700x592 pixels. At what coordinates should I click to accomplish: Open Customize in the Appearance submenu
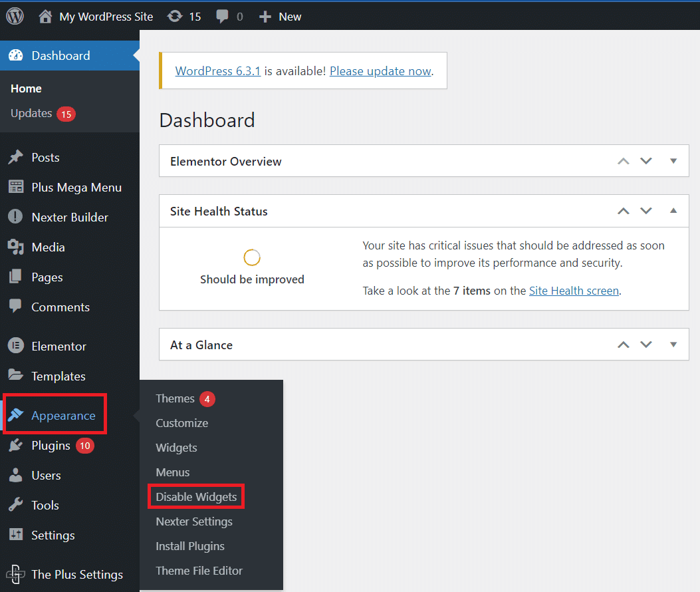point(181,423)
